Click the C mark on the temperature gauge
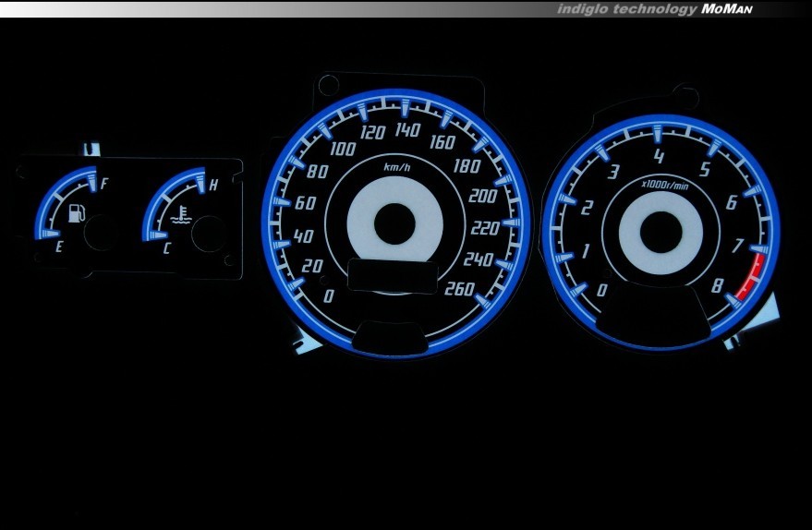The width and height of the screenshot is (812, 530). pos(166,247)
